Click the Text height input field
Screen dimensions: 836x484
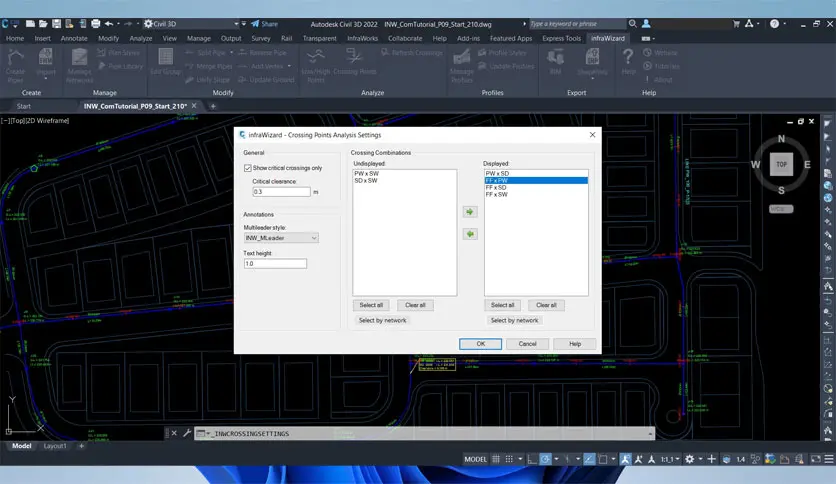tap(275, 264)
